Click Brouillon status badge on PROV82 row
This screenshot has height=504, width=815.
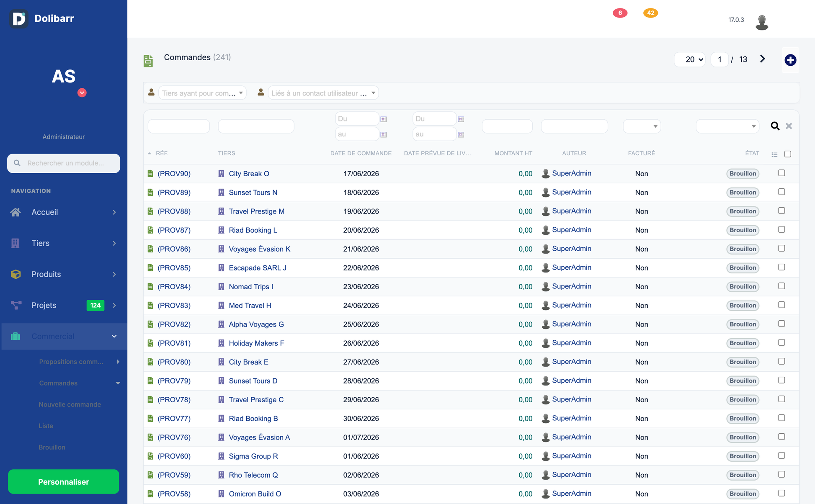click(x=743, y=324)
